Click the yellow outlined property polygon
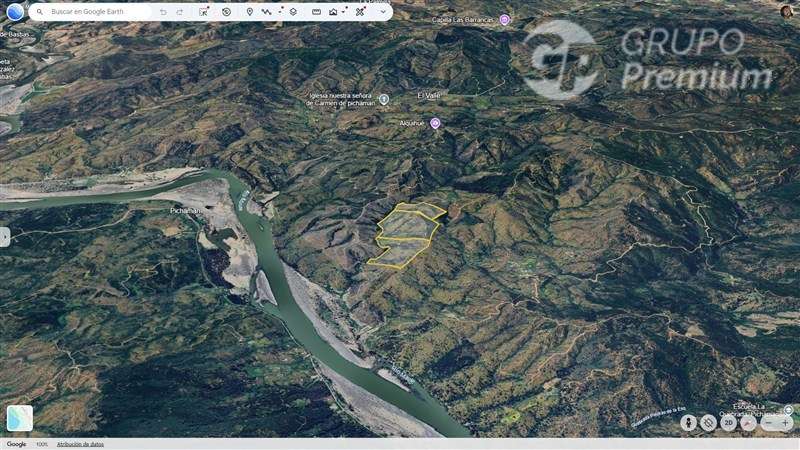 pyautogui.click(x=407, y=234)
